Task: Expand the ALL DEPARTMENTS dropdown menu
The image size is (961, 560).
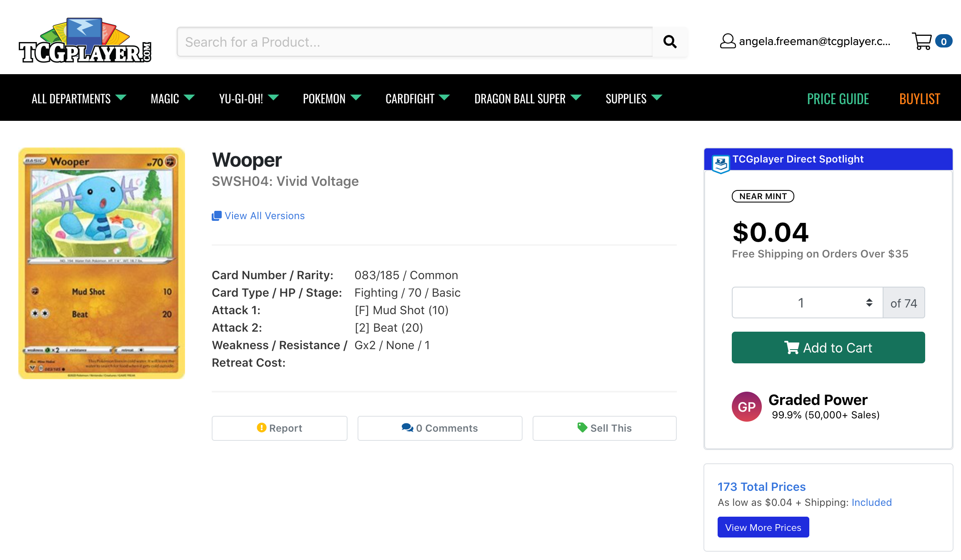Action: tap(78, 98)
